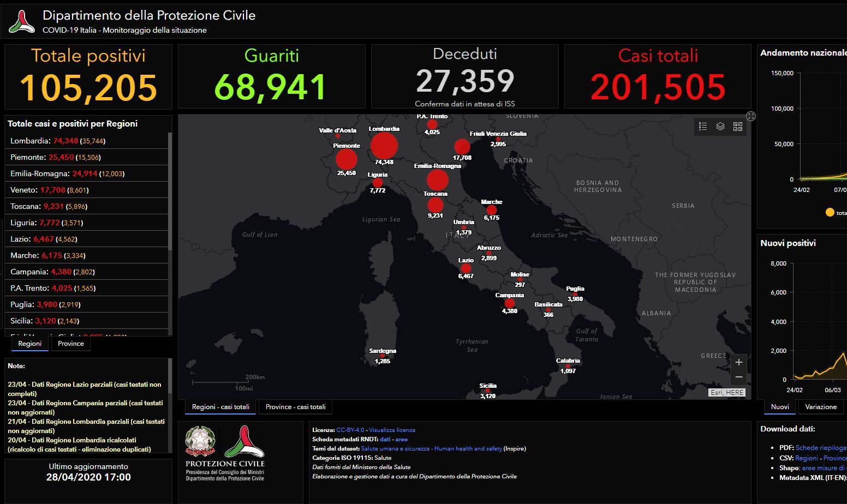The image size is (847, 504).
Task: Select the Nuovi chart tab
Action: [779, 407]
